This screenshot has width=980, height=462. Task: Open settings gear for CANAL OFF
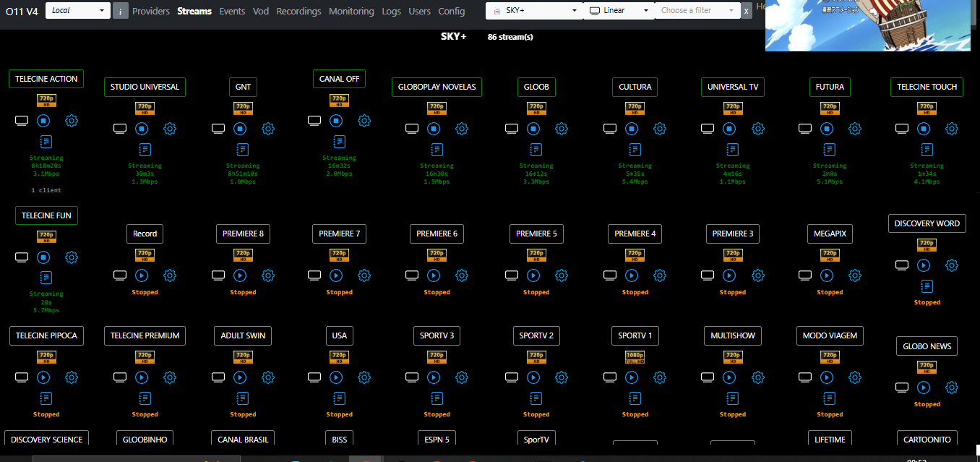pyautogui.click(x=364, y=121)
